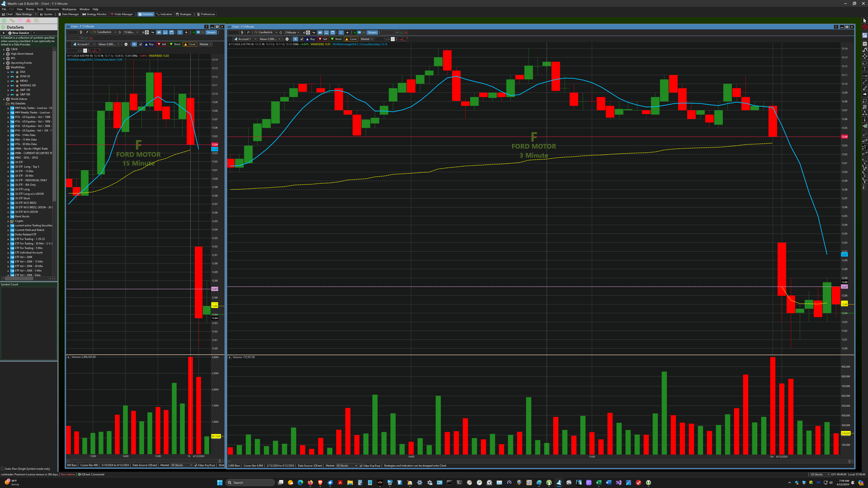Click the New DataSet button

(x=19, y=33)
